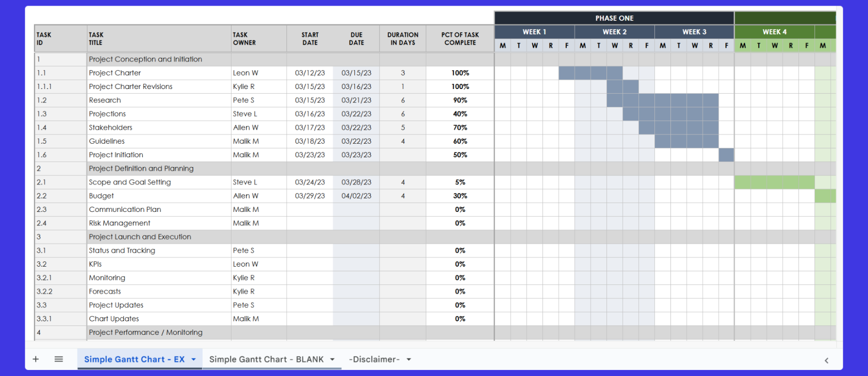Screen dimensions: 868x376
Task: Select the Project Updates task cell
Action: tap(159, 305)
